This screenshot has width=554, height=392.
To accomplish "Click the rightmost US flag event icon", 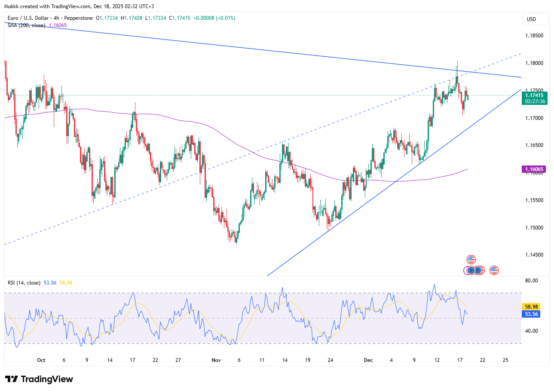I will (494, 270).
